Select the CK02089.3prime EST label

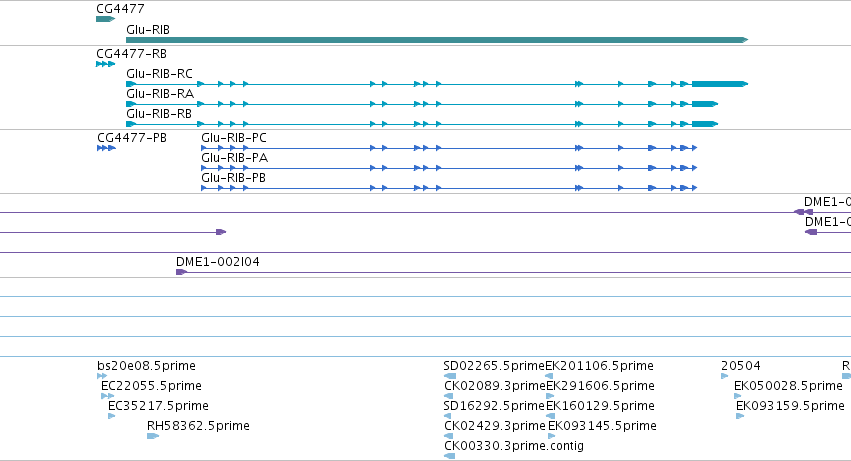point(494,386)
